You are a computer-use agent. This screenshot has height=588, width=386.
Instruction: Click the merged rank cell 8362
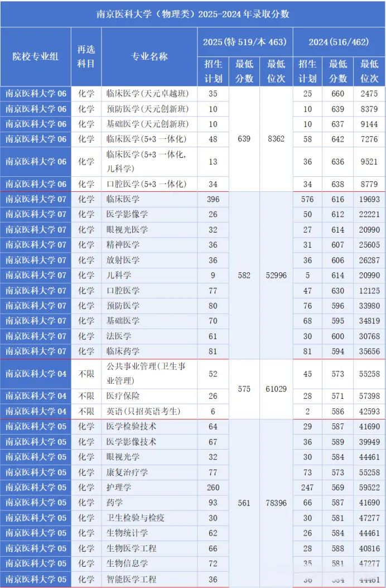[276, 139]
